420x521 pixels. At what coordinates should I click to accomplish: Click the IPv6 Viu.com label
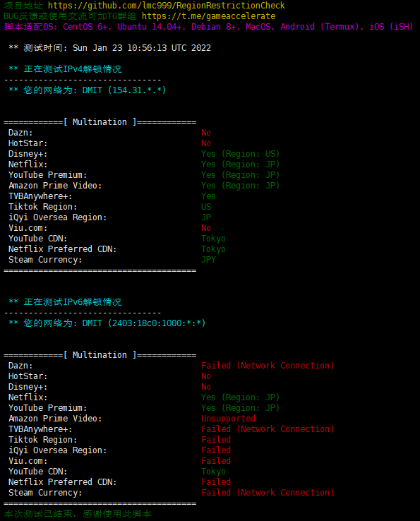coord(28,461)
